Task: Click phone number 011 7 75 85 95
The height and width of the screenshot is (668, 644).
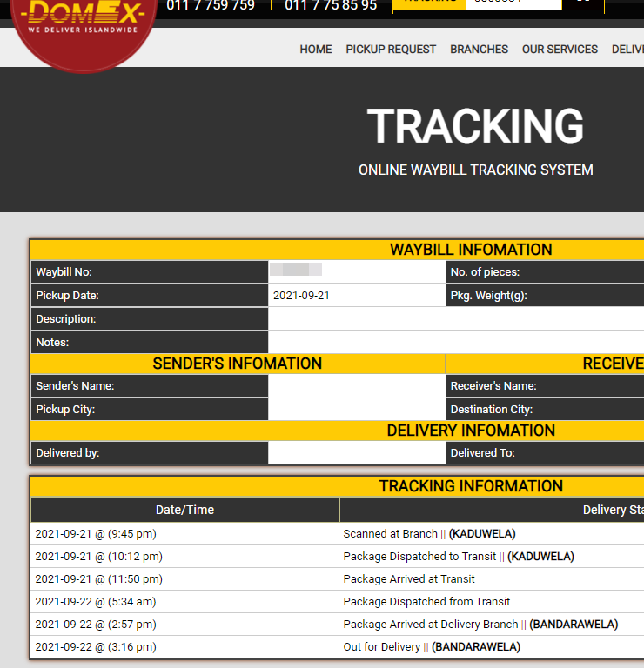Action: point(331,5)
